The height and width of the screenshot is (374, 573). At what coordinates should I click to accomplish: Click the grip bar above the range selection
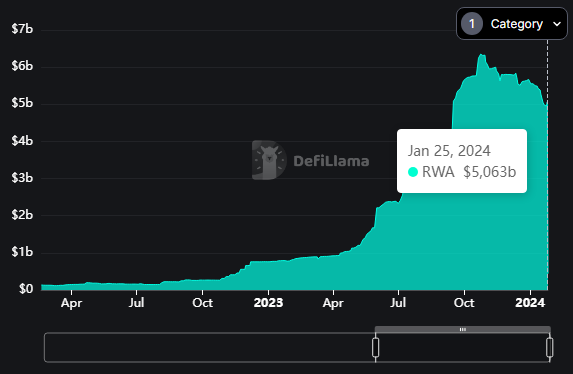(x=463, y=329)
